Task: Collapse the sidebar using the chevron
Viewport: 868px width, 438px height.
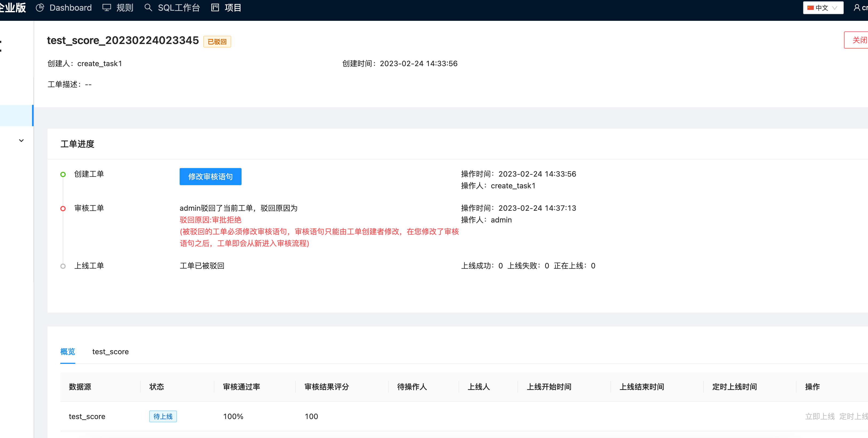Action: (x=21, y=140)
